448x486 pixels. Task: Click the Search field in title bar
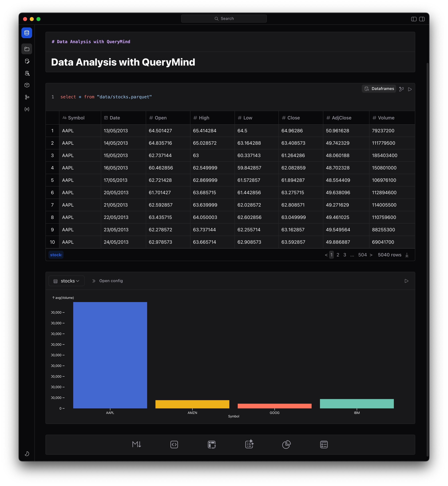click(224, 18)
